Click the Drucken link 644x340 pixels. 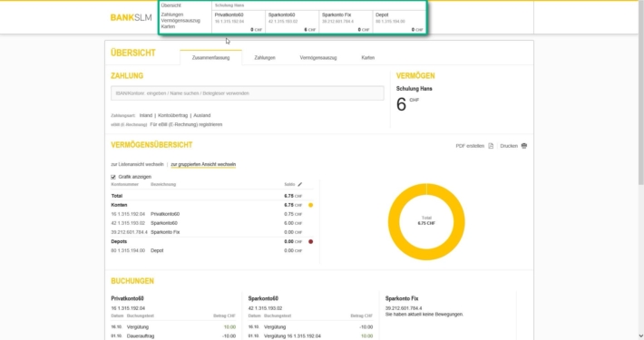[509, 146]
